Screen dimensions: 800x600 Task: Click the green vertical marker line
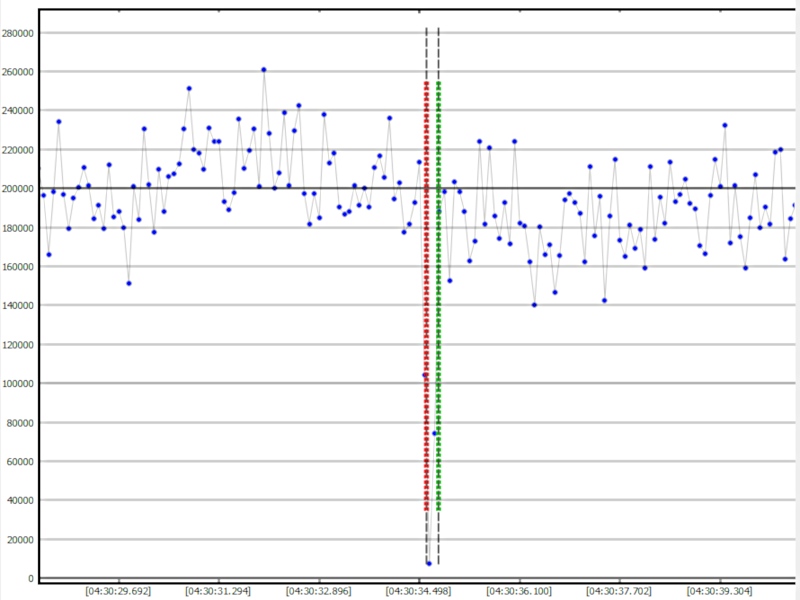[x=439, y=300]
